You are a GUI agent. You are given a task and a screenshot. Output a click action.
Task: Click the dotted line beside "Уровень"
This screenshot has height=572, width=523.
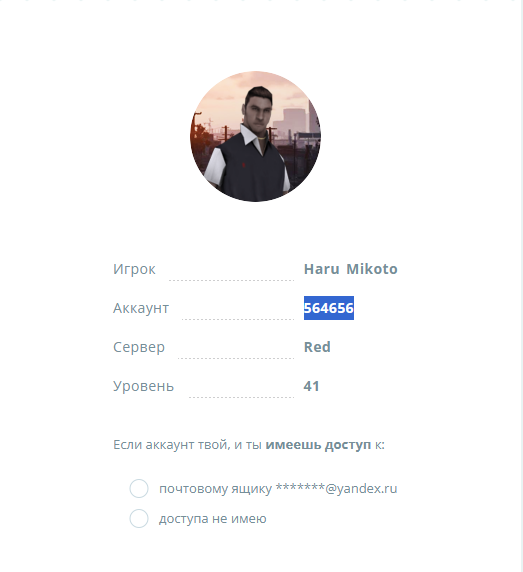coord(241,397)
